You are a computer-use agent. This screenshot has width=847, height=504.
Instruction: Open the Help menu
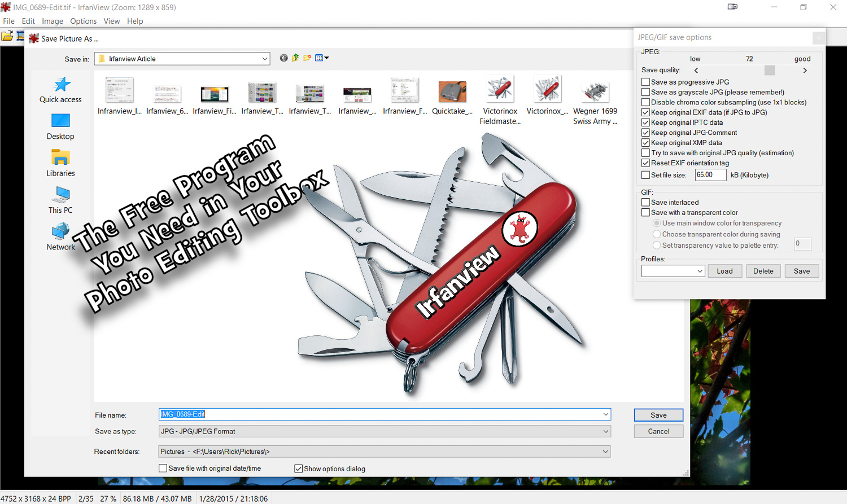[135, 21]
